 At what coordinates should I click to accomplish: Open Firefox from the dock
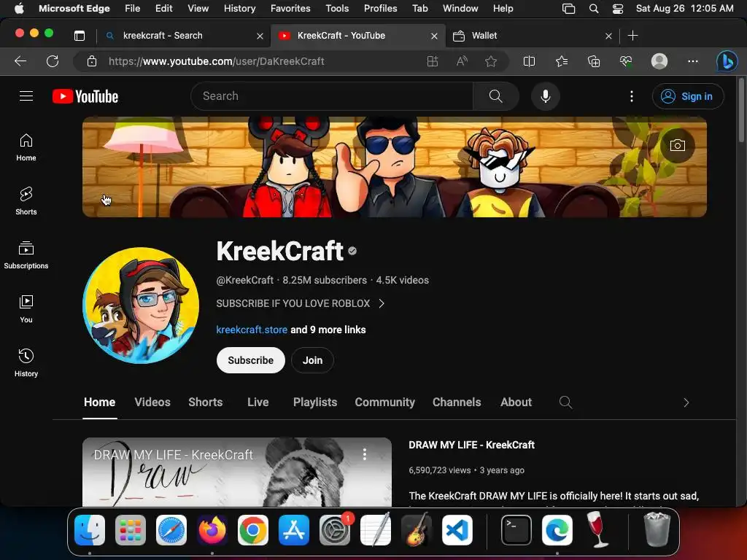212,530
